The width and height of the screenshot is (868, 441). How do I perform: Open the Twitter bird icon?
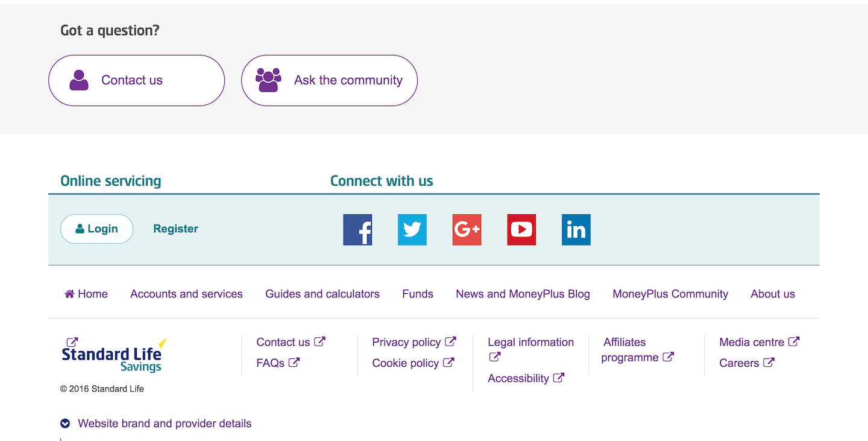click(x=412, y=230)
